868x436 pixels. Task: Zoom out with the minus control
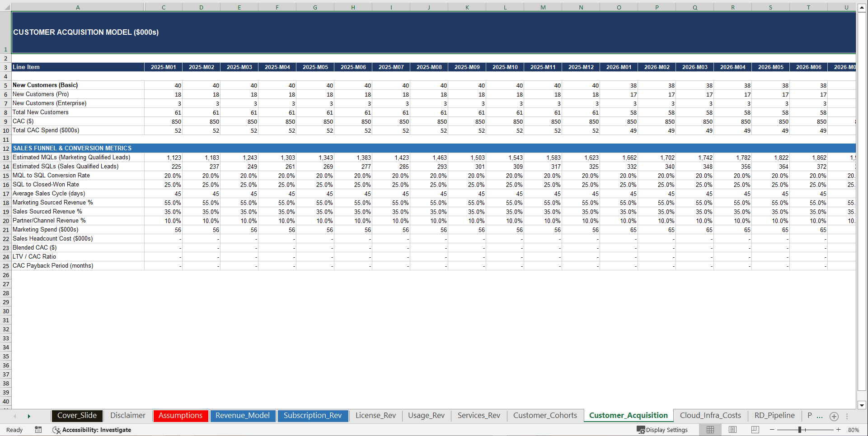772,430
